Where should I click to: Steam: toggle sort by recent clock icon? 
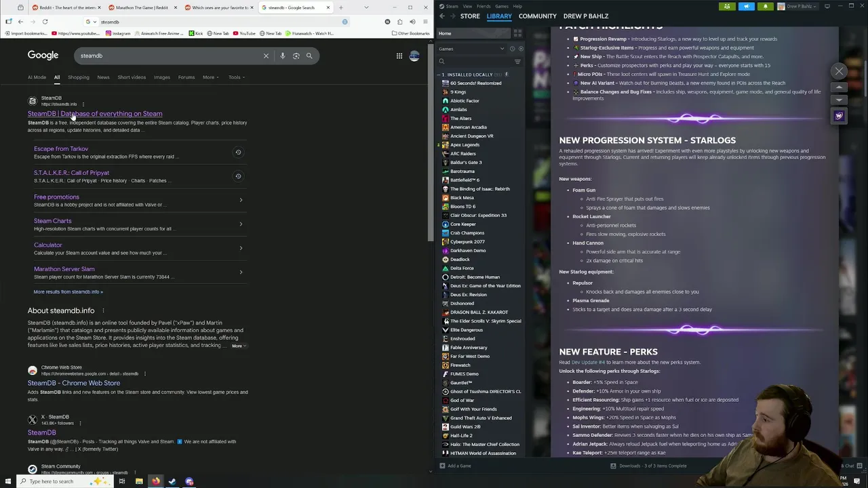(x=512, y=49)
